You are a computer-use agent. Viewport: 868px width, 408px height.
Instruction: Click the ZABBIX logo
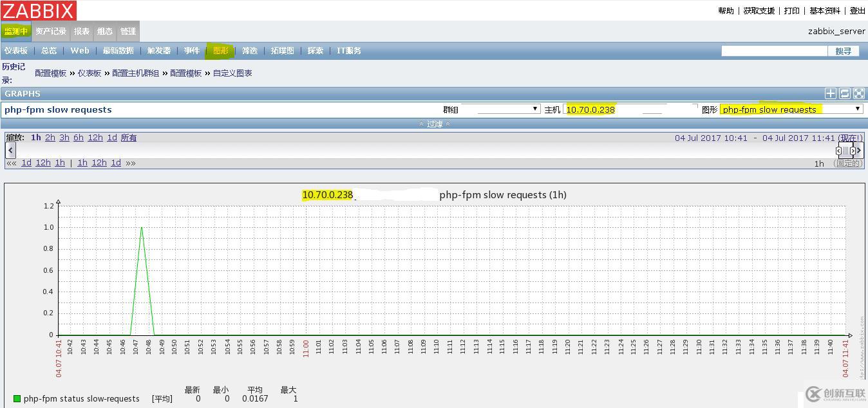pos(39,10)
